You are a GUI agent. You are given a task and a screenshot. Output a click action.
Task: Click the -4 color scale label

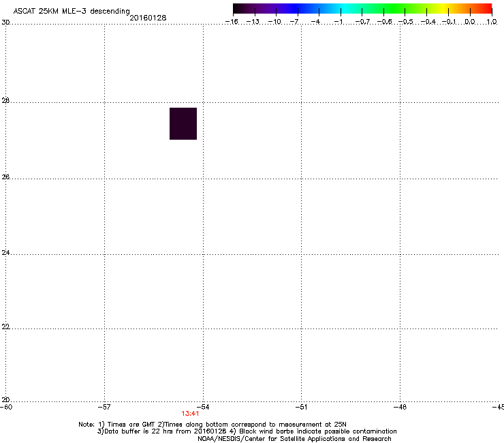tap(315, 22)
